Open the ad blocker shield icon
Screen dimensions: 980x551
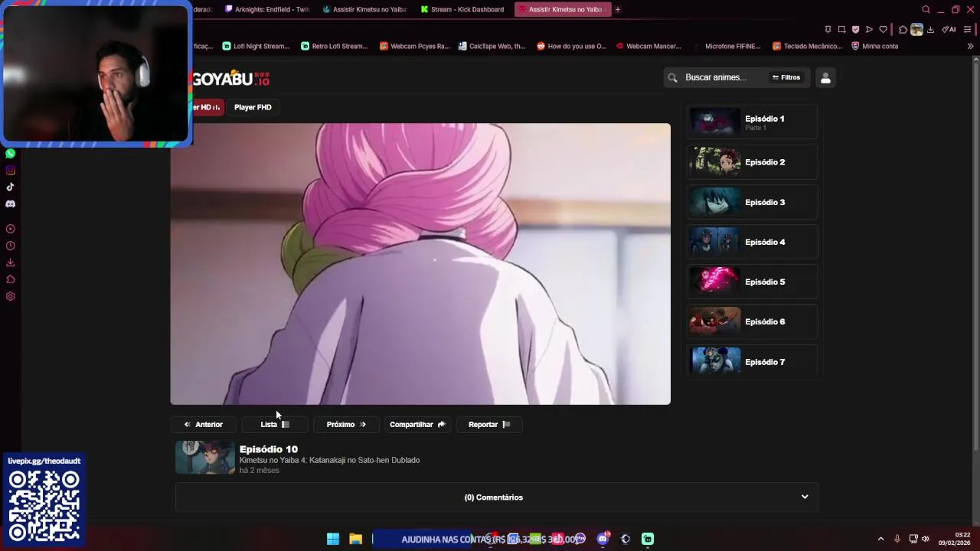click(x=855, y=30)
